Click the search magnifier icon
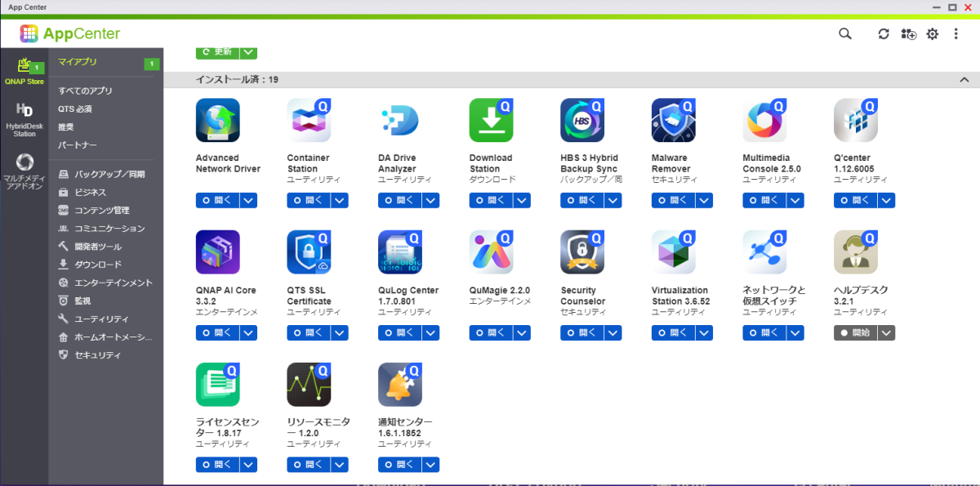 pyautogui.click(x=845, y=33)
